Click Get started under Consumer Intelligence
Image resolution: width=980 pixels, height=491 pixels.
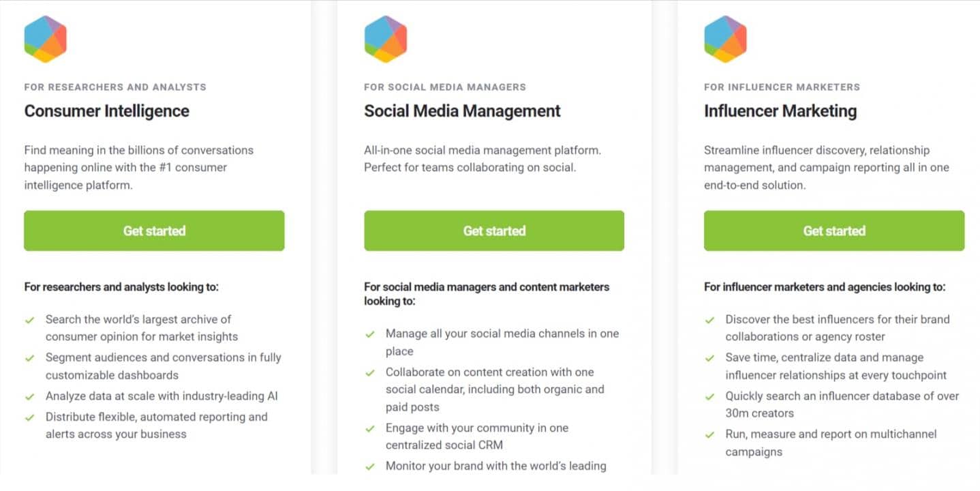[x=154, y=230]
